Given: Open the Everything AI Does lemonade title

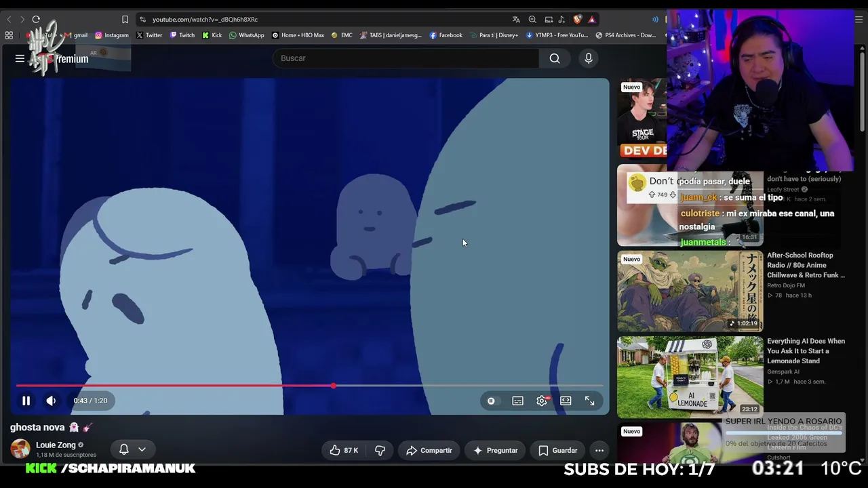Looking at the screenshot, I should 806,351.
